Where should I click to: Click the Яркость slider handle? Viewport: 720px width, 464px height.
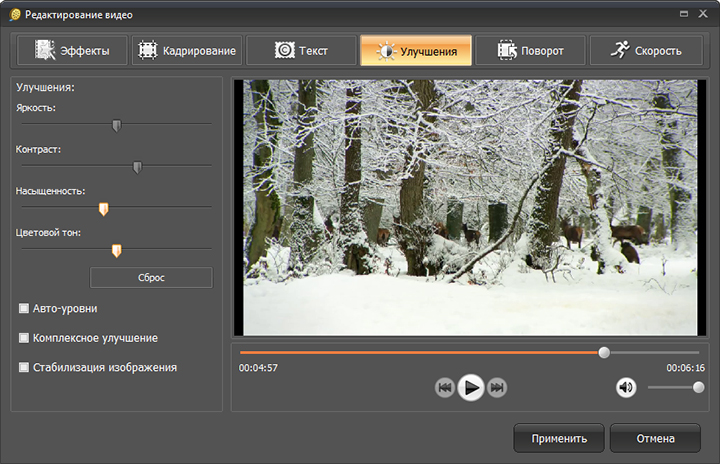pyautogui.click(x=116, y=125)
